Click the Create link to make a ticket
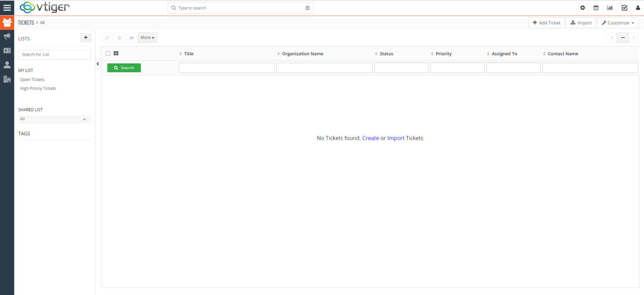The width and height of the screenshot is (644, 295). click(x=370, y=138)
